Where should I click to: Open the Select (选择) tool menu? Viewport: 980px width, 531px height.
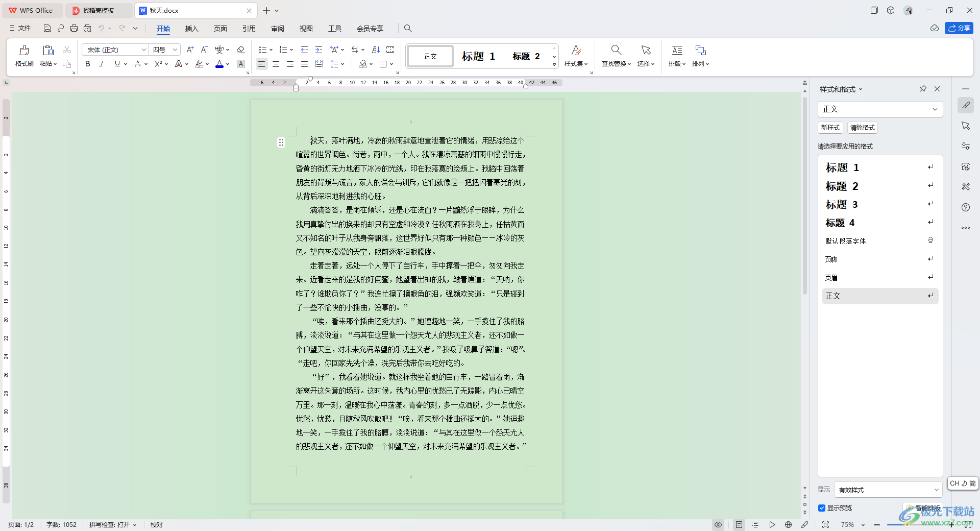pos(646,56)
